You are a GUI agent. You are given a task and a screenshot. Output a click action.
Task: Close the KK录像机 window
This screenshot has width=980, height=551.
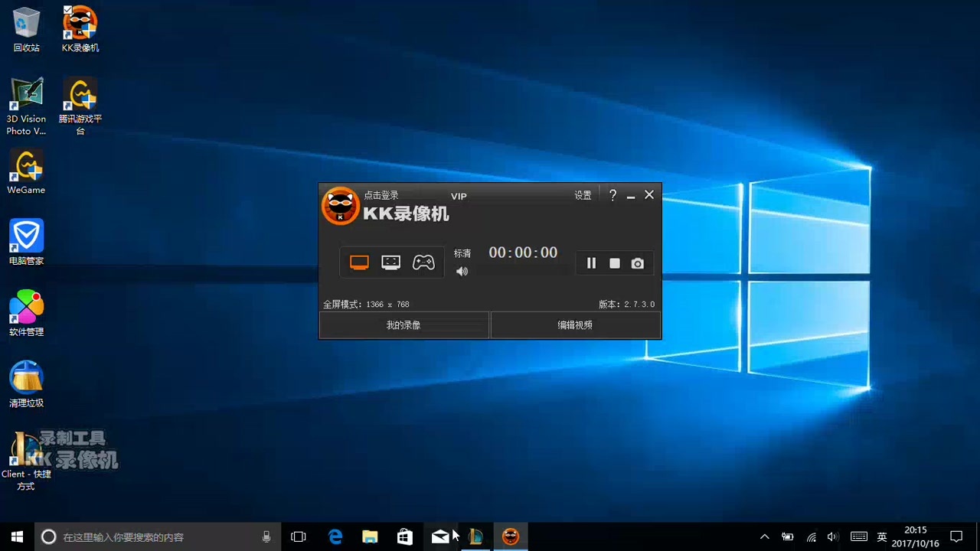coord(649,195)
